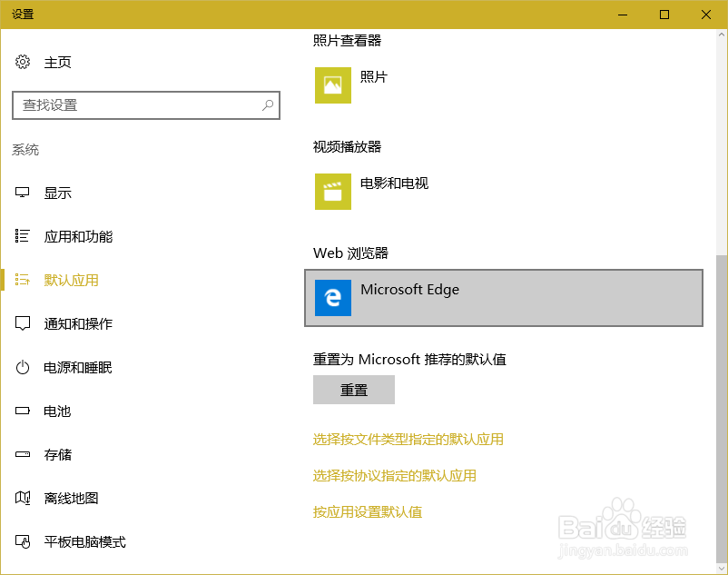
Task: Switch to the 默认应用 section
Action: click(73, 280)
